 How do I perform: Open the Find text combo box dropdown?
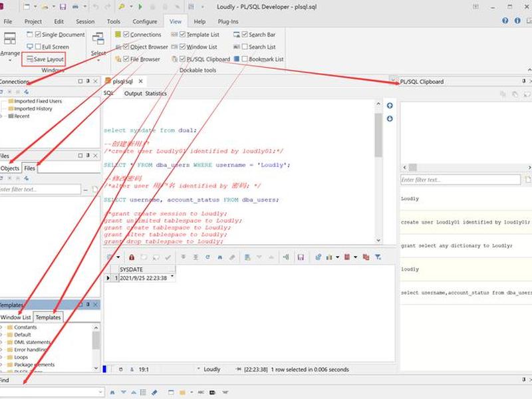point(100,392)
